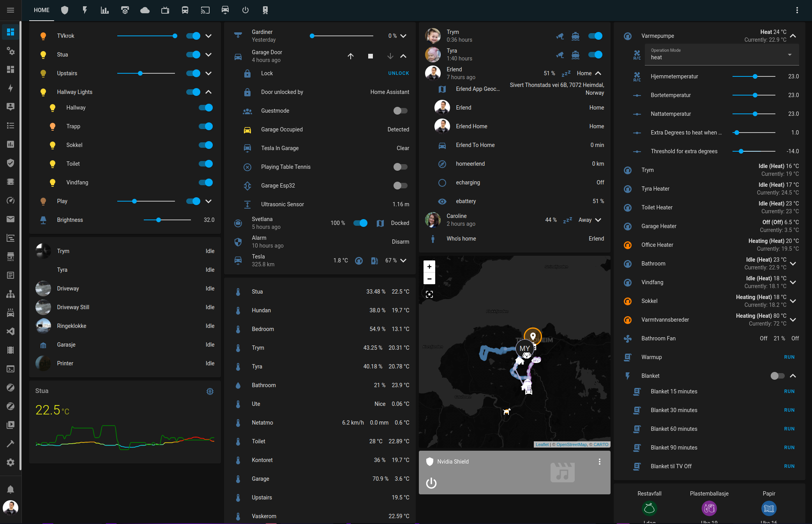
Task: Zoom in on the map
Action: [429, 267]
